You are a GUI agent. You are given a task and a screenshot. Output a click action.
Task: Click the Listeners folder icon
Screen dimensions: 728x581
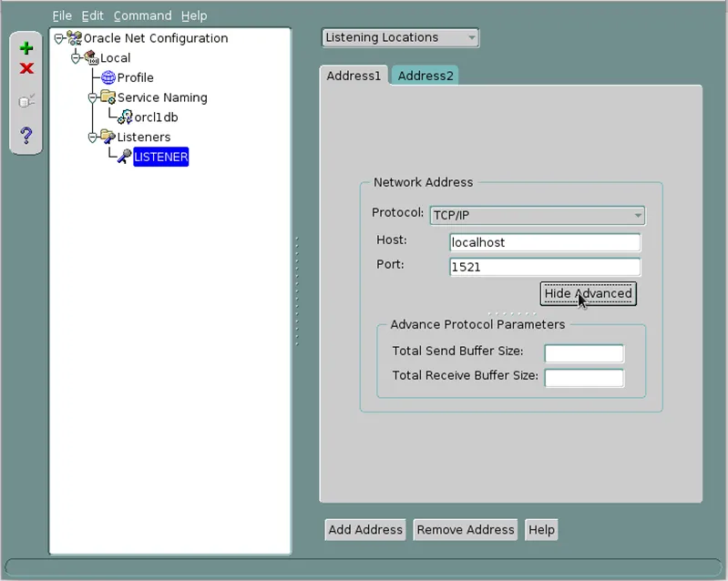(x=108, y=137)
